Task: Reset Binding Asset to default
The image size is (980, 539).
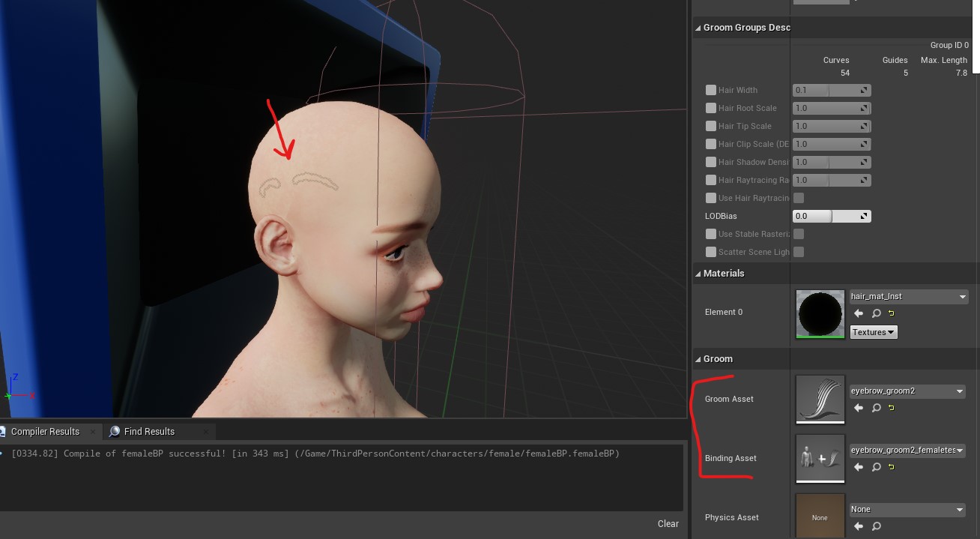Action: click(892, 468)
